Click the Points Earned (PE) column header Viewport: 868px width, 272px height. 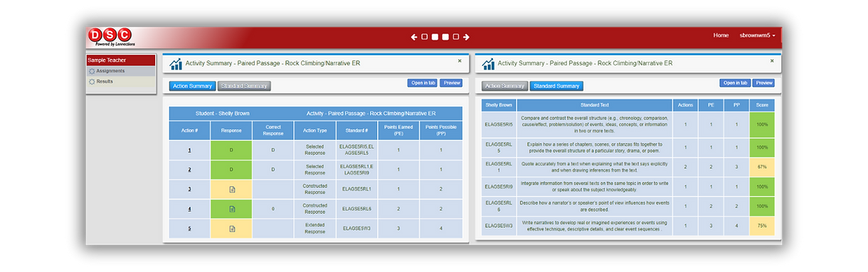(398, 130)
